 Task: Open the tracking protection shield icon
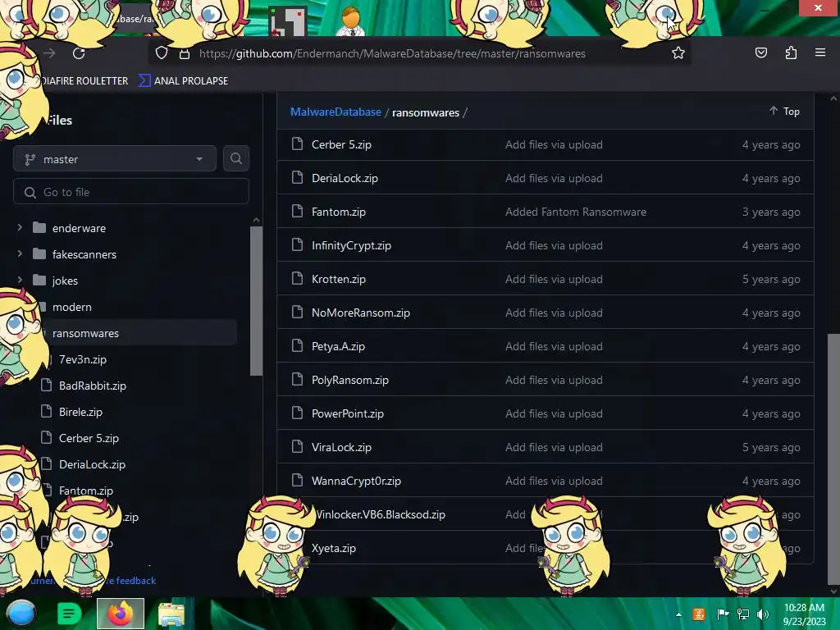(x=162, y=53)
